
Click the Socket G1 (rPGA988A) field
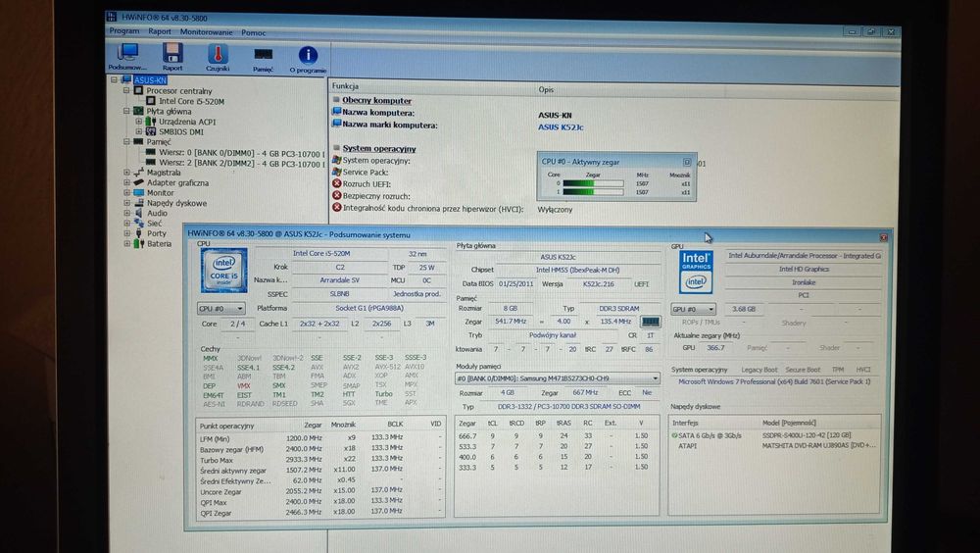[x=369, y=308]
